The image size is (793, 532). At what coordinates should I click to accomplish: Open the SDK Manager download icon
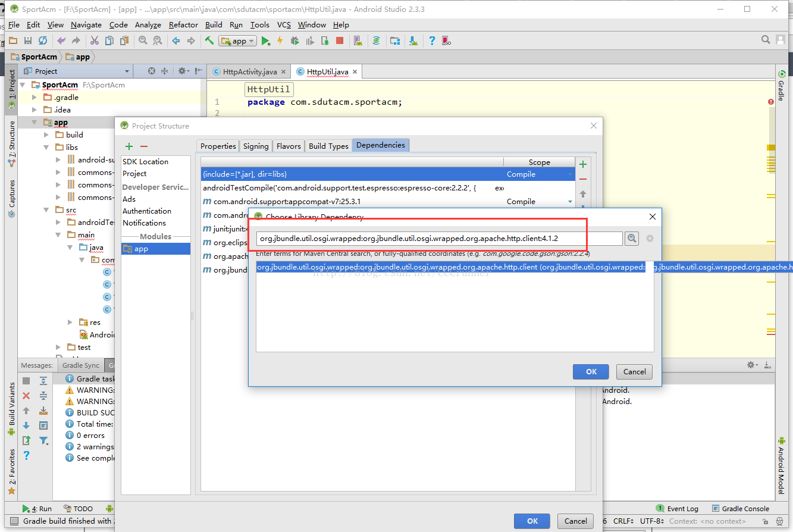point(413,40)
